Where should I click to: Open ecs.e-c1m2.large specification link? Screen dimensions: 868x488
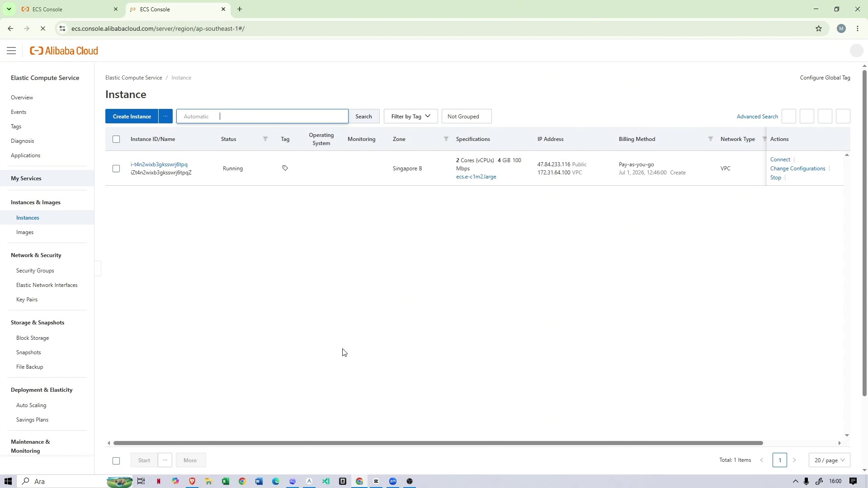476,177
